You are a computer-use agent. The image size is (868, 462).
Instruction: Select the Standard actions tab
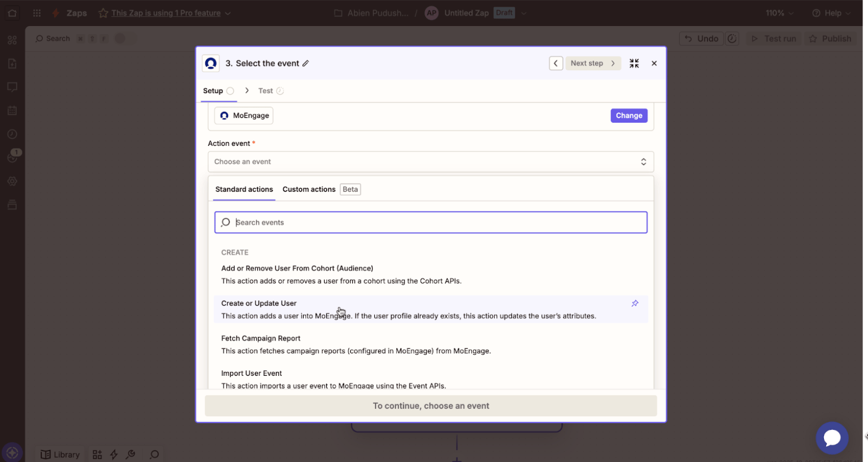tap(244, 190)
